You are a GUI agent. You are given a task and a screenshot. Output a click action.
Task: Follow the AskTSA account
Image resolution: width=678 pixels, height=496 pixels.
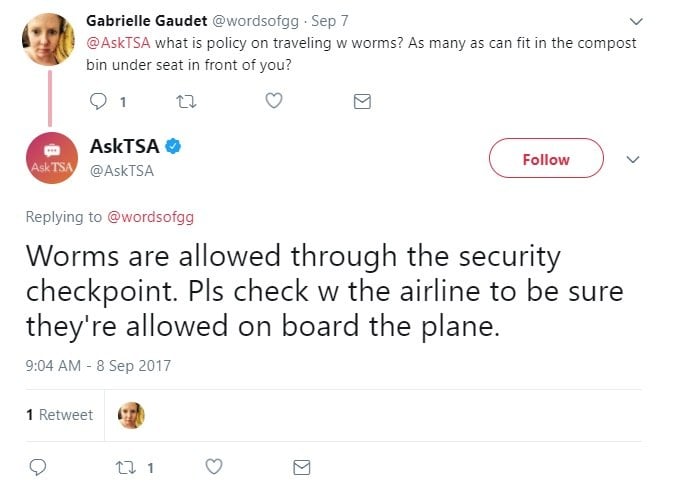point(546,159)
